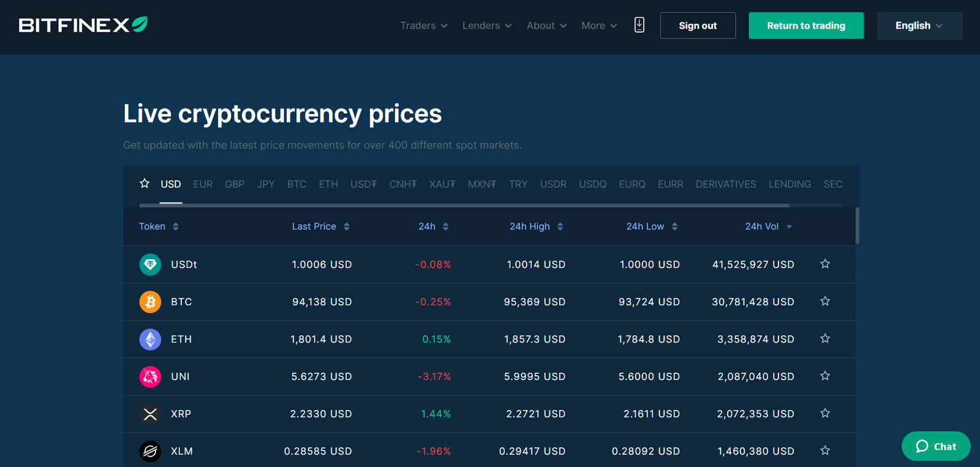Switch to the USDR tab
The height and width of the screenshot is (467, 980).
pos(553,184)
